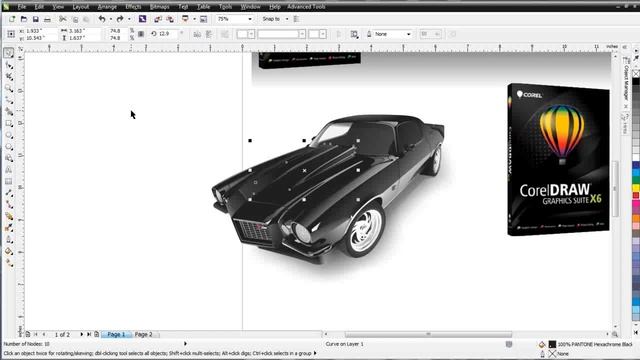Open the application launcher icon

click(185, 19)
